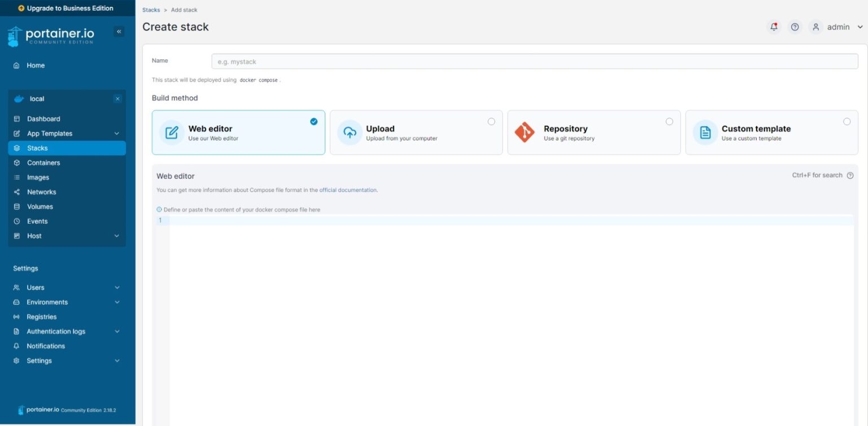Open notifications bell in top header
The image size is (868, 426).
[x=774, y=27]
